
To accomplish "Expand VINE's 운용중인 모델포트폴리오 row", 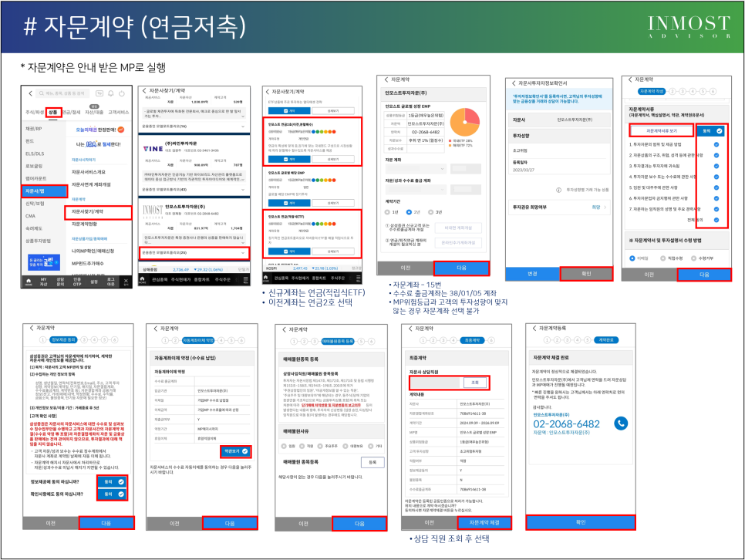I will pos(194,189).
